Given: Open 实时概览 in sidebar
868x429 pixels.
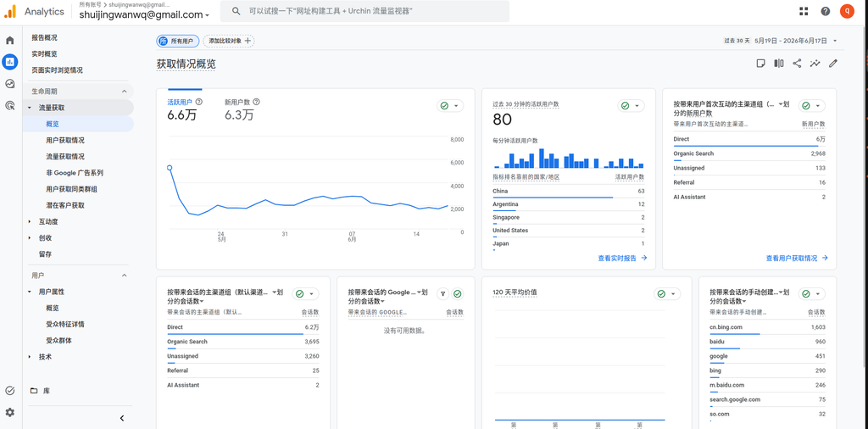Looking at the screenshot, I should 44,54.
